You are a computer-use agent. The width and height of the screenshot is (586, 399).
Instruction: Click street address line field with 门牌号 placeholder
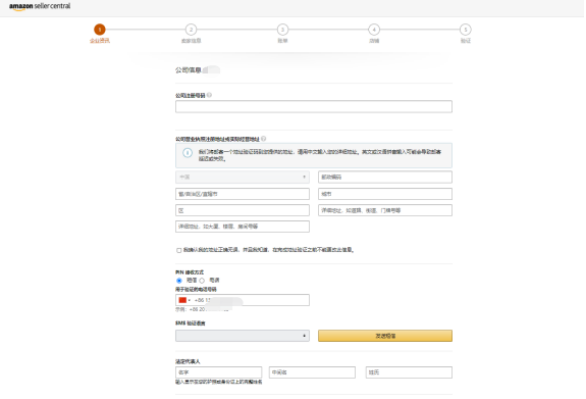[x=385, y=210]
